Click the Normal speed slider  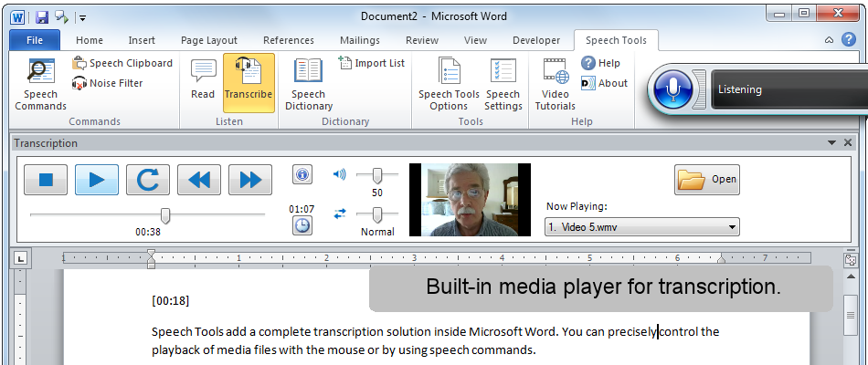coord(377,214)
